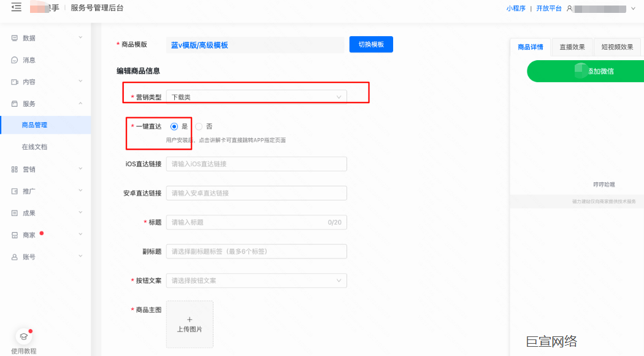
Task: Click the 使用教程 label text
Action: pos(24,351)
